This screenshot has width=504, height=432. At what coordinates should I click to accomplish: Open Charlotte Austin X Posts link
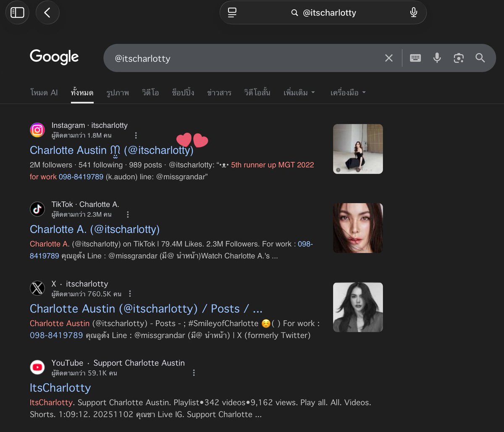coord(146,308)
